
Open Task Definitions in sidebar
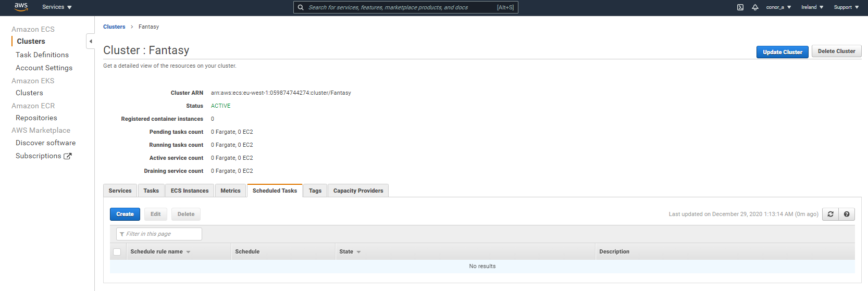click(42, 55)
